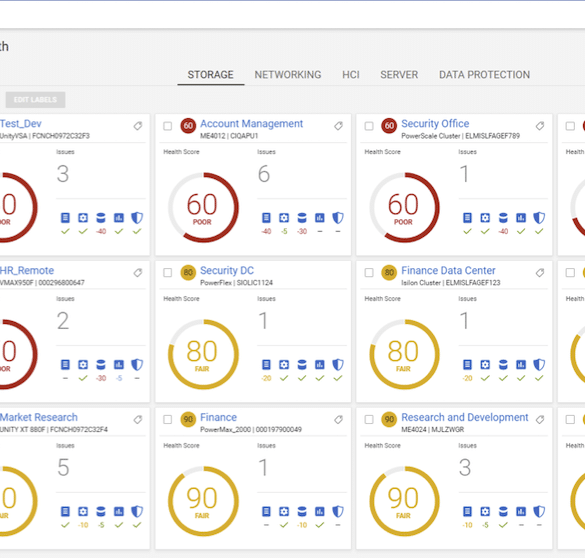Click the Capacity icon on Account Management card
Viewport: 585px width, 558px height.
(302, 218)
